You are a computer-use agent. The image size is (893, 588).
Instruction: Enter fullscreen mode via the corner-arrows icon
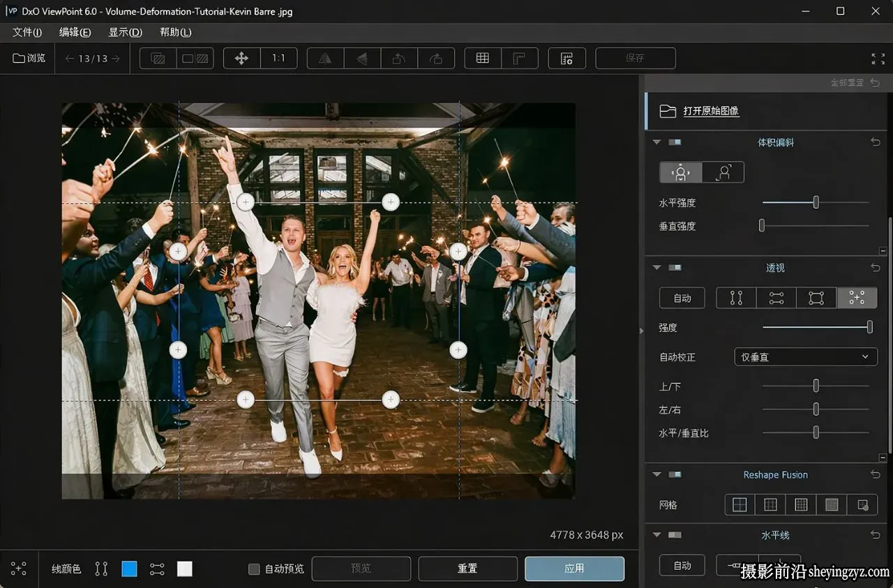pos(878,59)
